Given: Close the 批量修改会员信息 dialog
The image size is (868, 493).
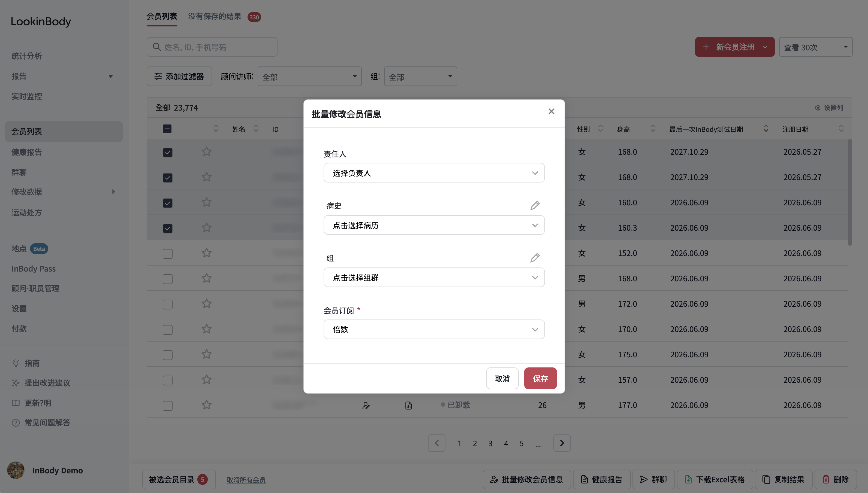Looking at the screenshot, I should point(551,111).
